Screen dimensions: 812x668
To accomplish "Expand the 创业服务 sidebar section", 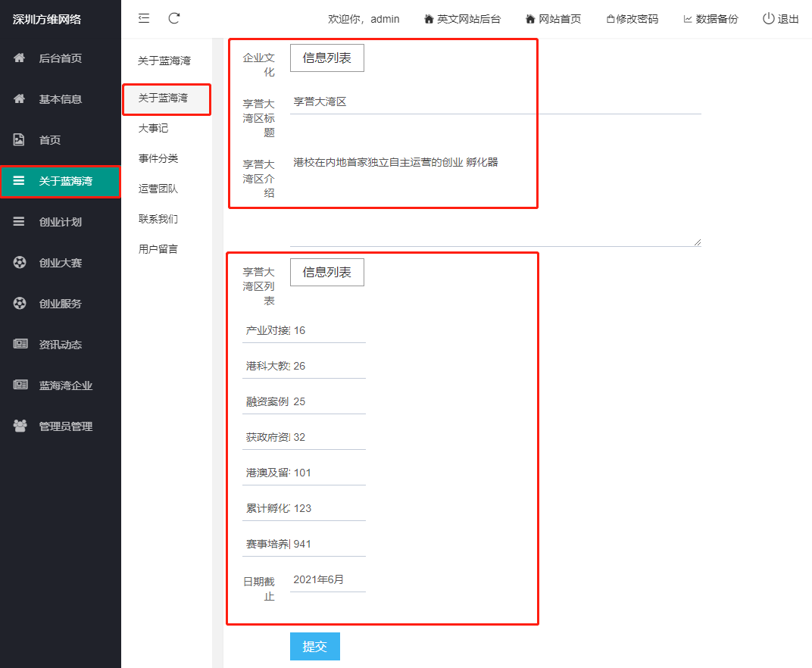I will coord(61,304).
